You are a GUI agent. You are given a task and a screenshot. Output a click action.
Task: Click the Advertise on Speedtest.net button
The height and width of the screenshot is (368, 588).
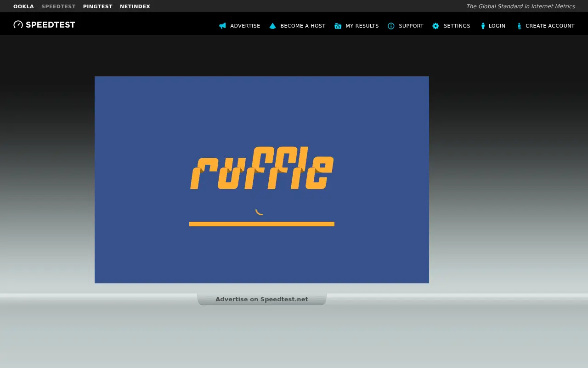click(x=262, y=299)
